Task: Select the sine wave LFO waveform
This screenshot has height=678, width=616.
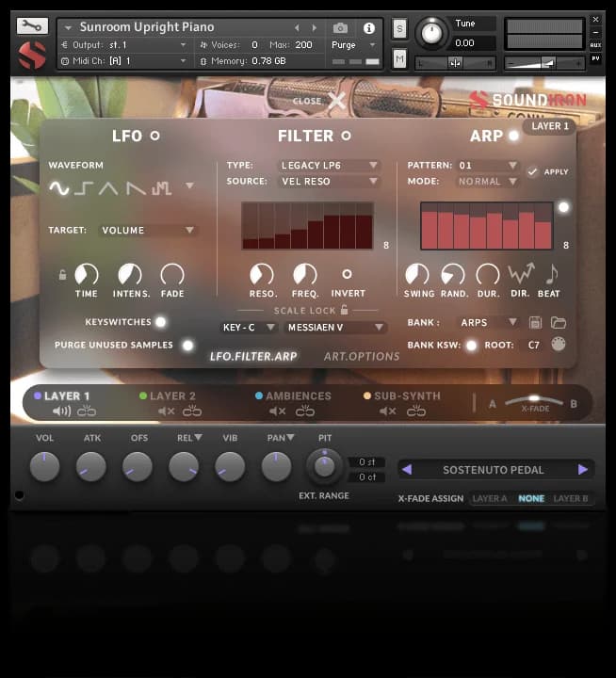Action: pyautogui.click(x=59, y=188)
